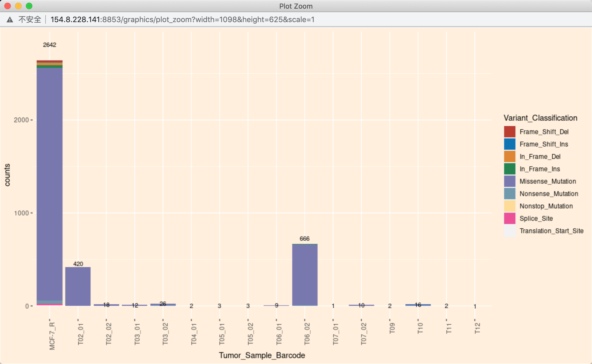This screenshot has height=364, width=592.
Task: Click the URL address field
Action: click(x=182, y=20)
